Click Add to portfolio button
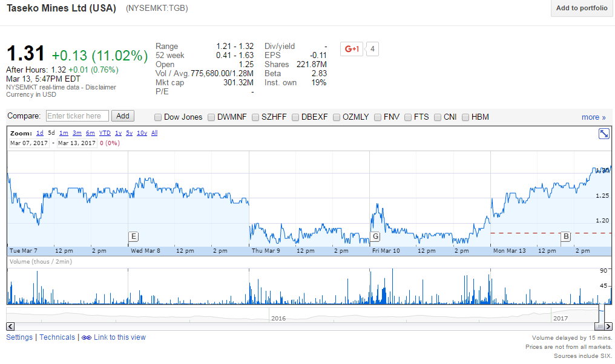This screenshot has width=615, height=364. click(x=582, y=8)
